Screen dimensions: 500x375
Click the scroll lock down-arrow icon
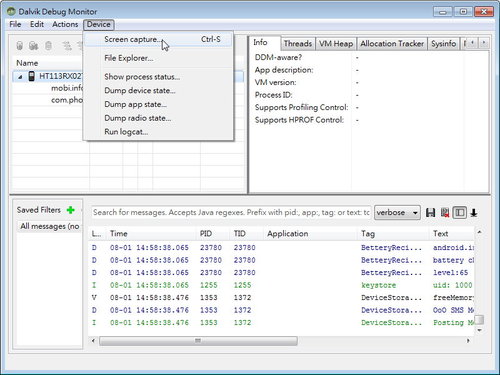pos(474,213)
